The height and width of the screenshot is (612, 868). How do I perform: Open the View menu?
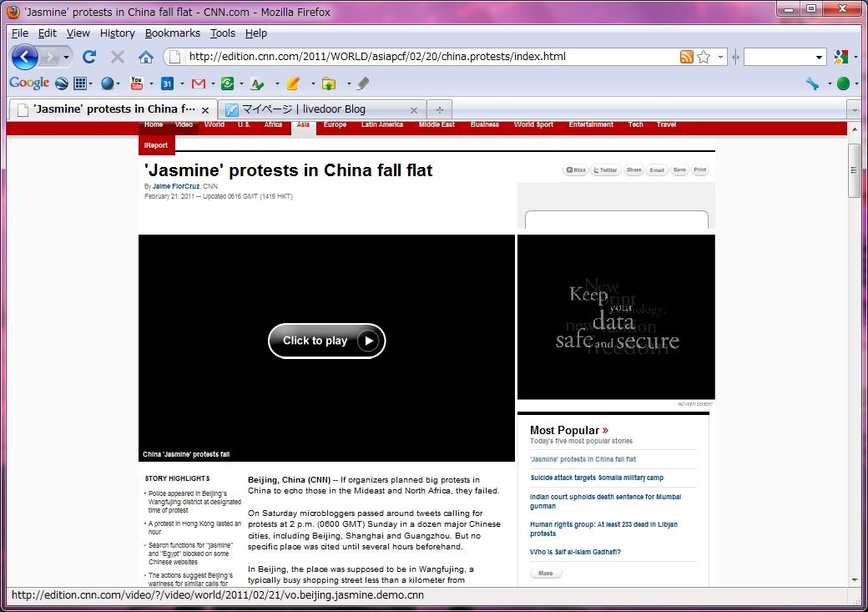[78, 33]
